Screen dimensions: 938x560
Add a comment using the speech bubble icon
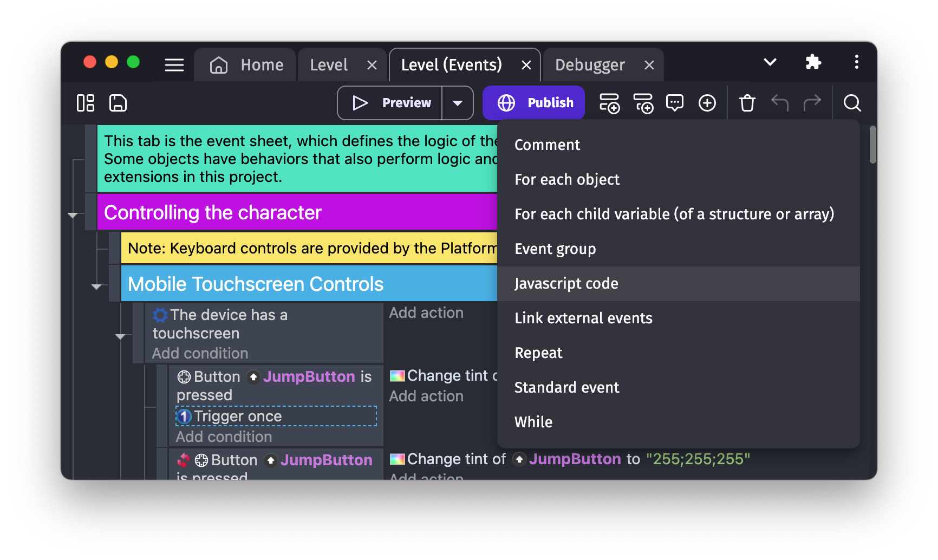click(x=675, y=103)
